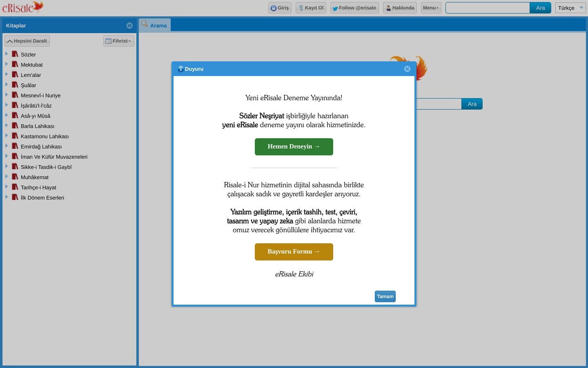The height and width of the screenshot is (368, 588).
Task: Open the Fihrist dropdown
Action: [119, 41]
